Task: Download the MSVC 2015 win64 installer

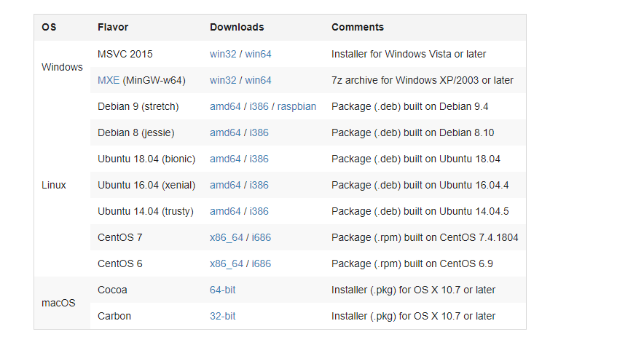Action: 258,54
